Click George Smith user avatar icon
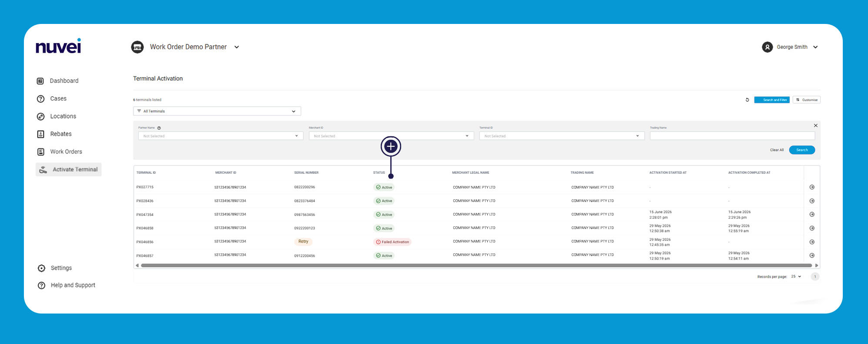868x344 pixels. pos(767,47)
